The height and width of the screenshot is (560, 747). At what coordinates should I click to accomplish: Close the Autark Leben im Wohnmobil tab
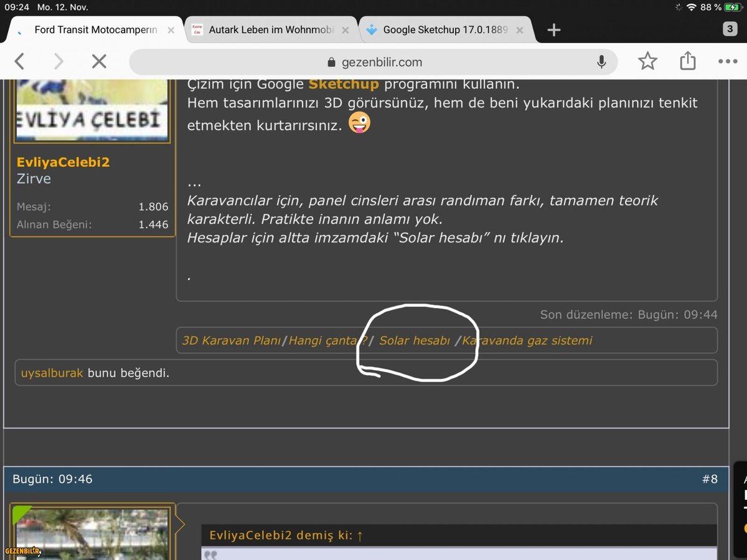coord(345,29)
